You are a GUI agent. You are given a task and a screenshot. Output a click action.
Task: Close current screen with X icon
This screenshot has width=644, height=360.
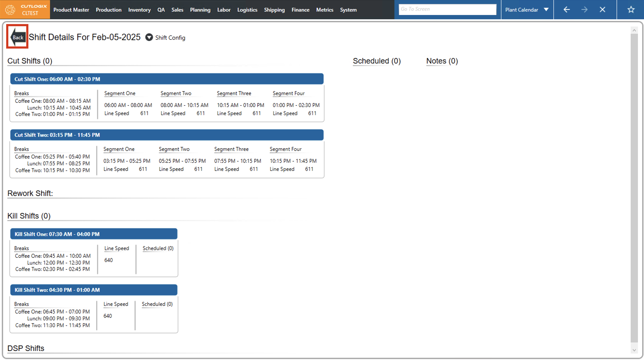[x=602, y=10]
